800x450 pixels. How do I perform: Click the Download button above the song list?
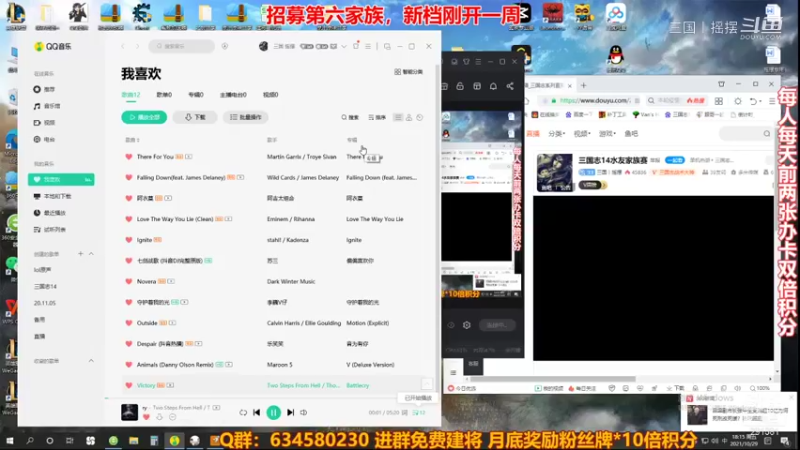pos(195,117)
